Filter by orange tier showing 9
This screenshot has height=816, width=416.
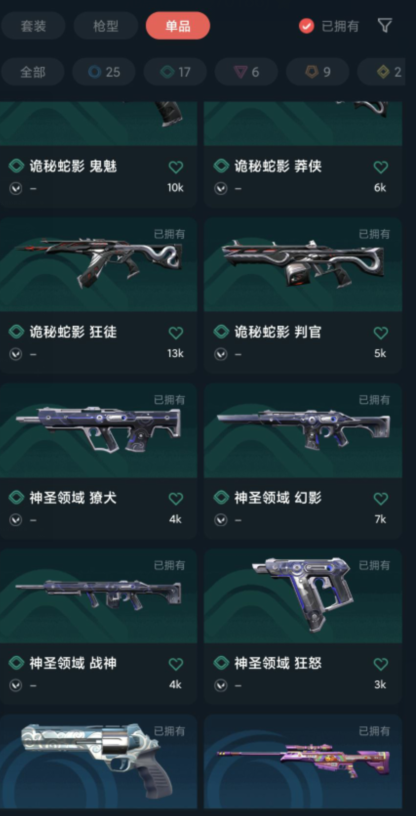point(318,72)
